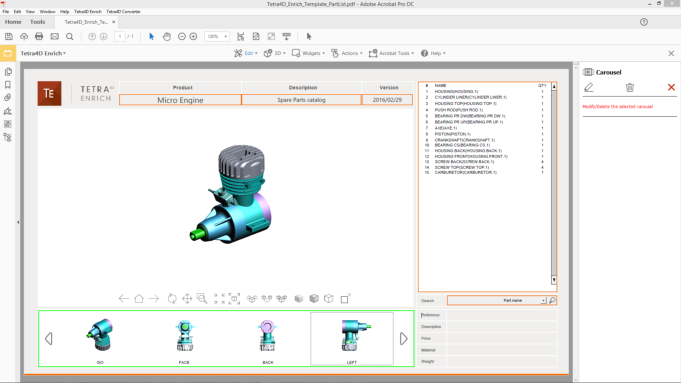Go to 3D home view
The image size is (681, 383).
(x=139, y=299)
